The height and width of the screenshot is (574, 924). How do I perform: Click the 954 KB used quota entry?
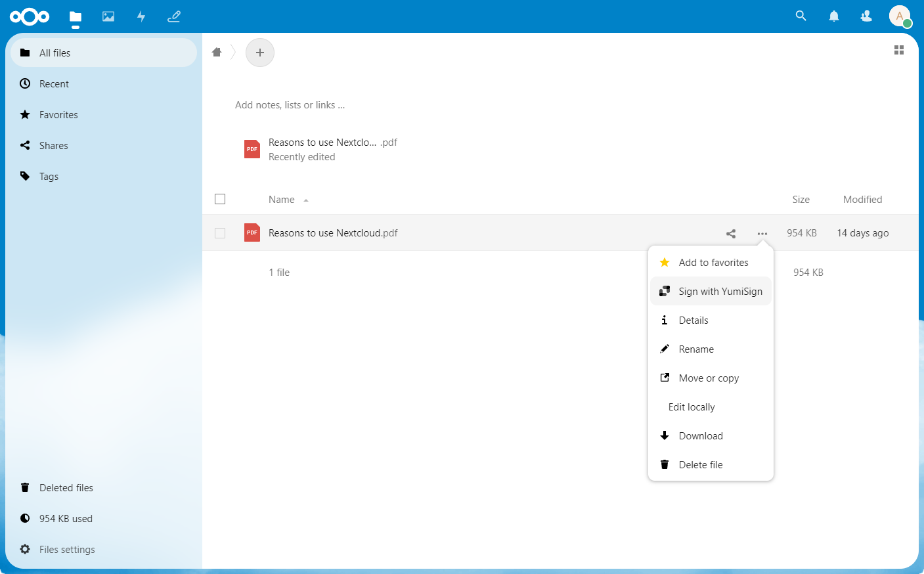(104, 518)
